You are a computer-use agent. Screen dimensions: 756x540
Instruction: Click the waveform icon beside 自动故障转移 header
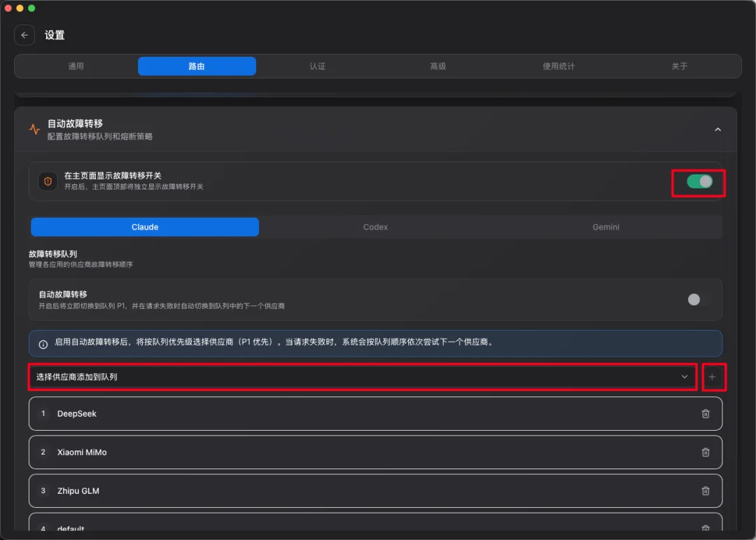(x=34, y=129)
